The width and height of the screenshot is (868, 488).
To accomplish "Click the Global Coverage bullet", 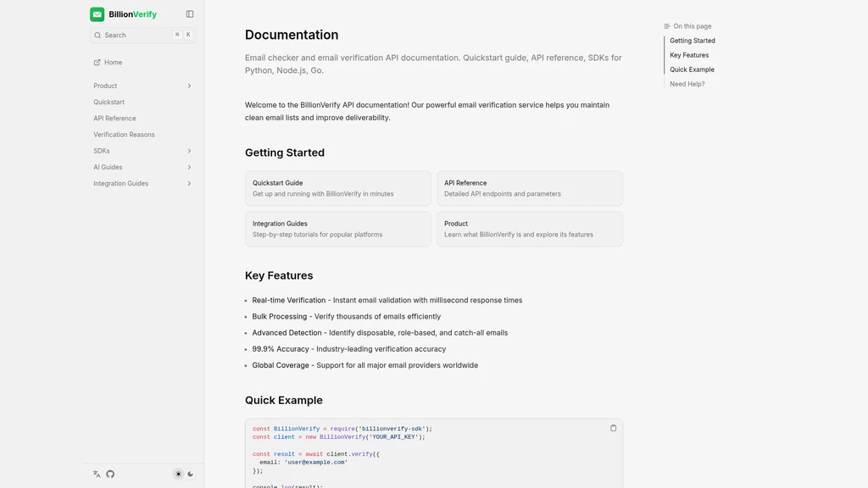I will tap(364, 365).
